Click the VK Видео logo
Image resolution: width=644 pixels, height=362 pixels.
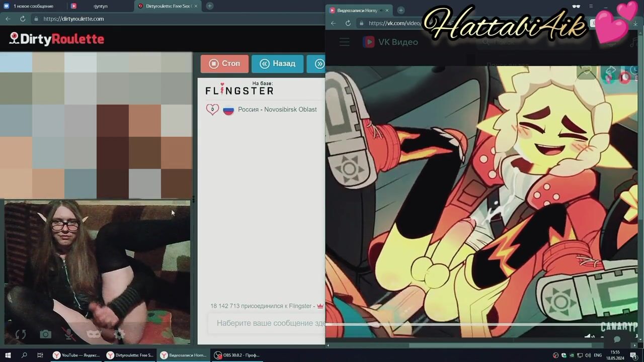click(390, 42)
